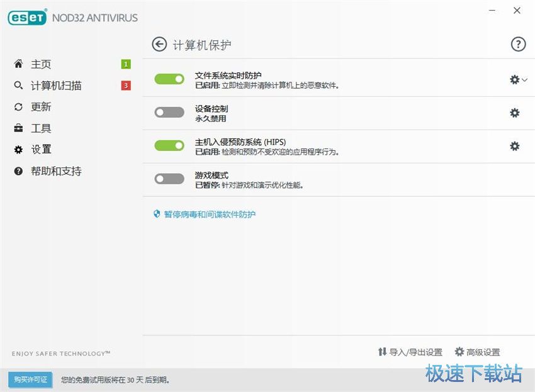Open 导入/导出设置
Screen dimensions: 535x392
point(410,352)
